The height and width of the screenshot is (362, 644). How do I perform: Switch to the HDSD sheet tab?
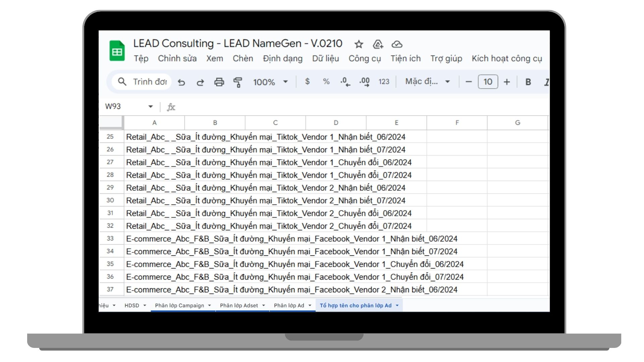point(132,305)
